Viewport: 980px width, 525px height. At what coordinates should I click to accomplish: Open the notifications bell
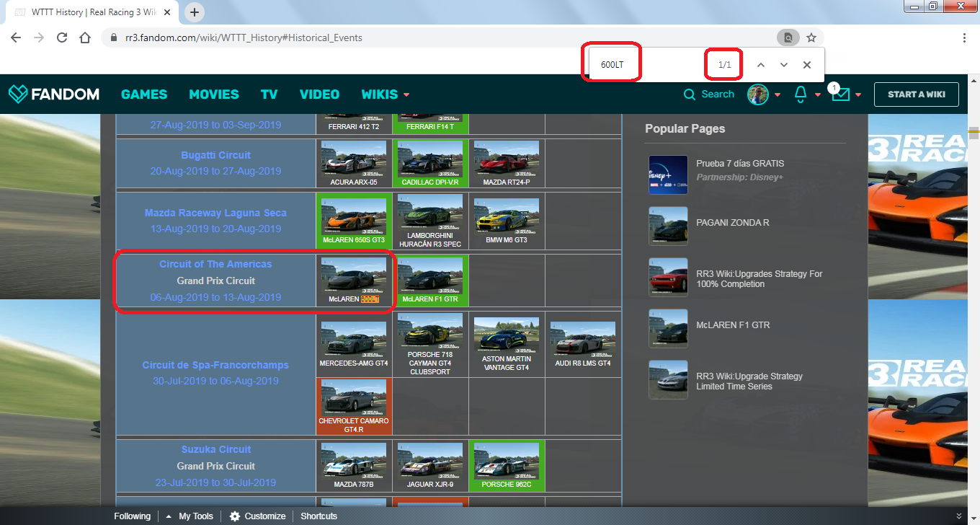pos(801,94)
